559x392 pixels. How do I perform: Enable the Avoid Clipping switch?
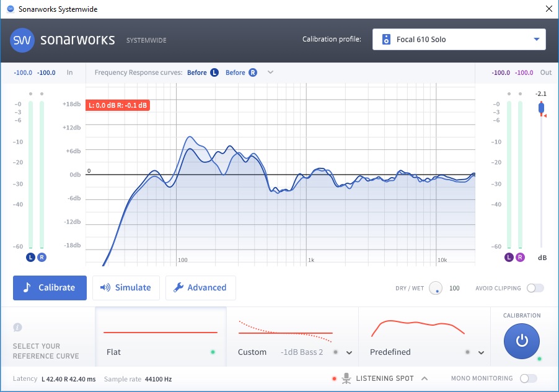click(535, 288)
